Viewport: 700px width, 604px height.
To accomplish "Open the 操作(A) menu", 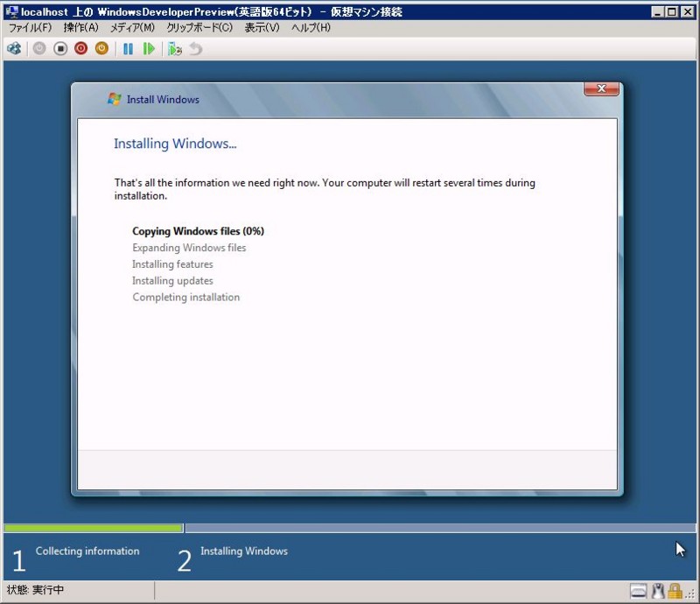I will pyautogui.click(x=80, y=28).
